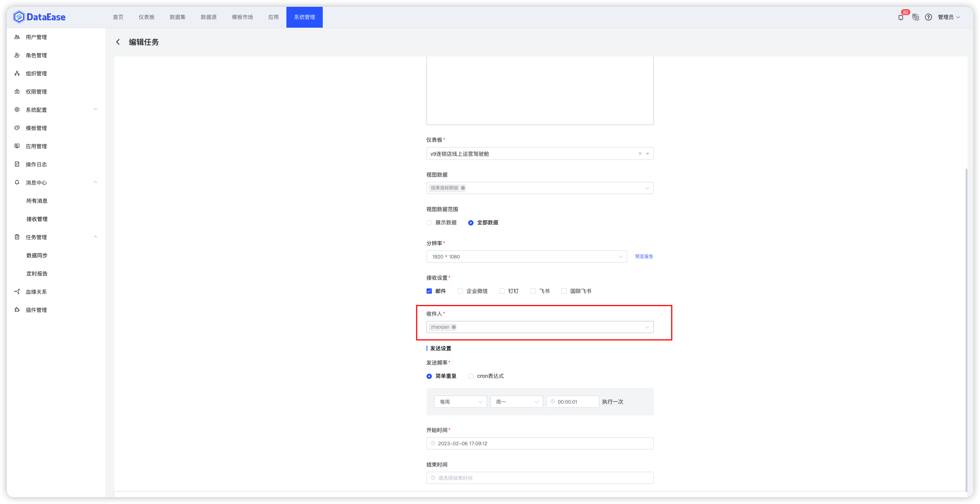Click the 血缘关系 sidebar icon

[17, 291]
